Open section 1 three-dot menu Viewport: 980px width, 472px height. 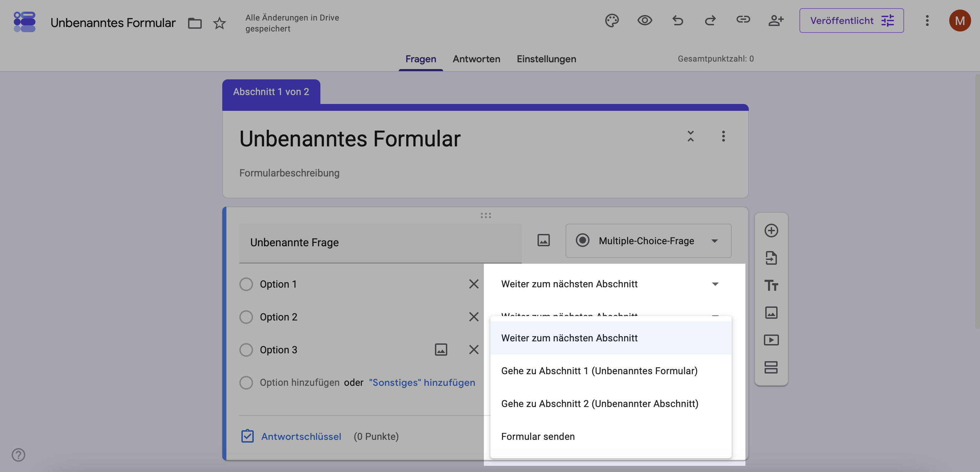(723, 136)
